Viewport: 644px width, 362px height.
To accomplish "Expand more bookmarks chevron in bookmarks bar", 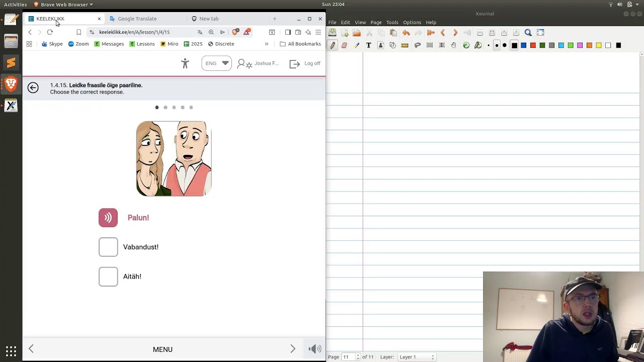I will [267, 44].
